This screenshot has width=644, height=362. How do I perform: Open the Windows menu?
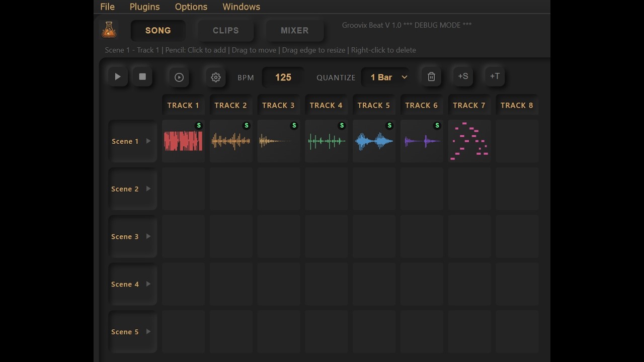coord(242,7)
